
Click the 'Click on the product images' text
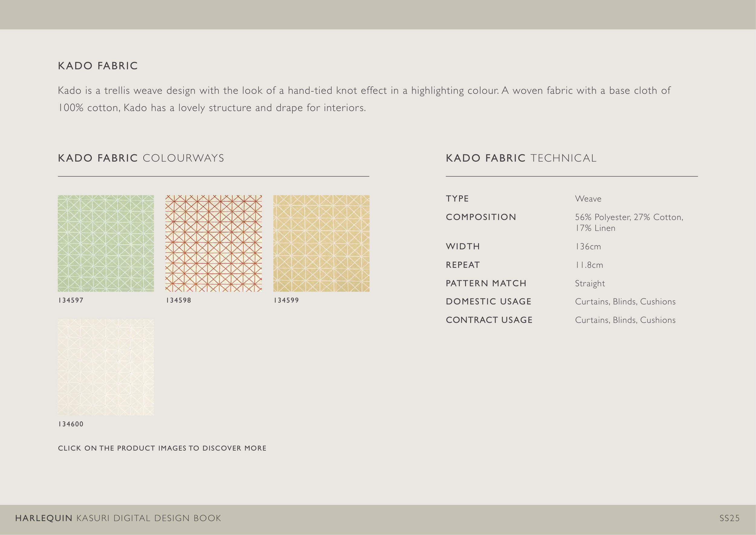[162, 448]
